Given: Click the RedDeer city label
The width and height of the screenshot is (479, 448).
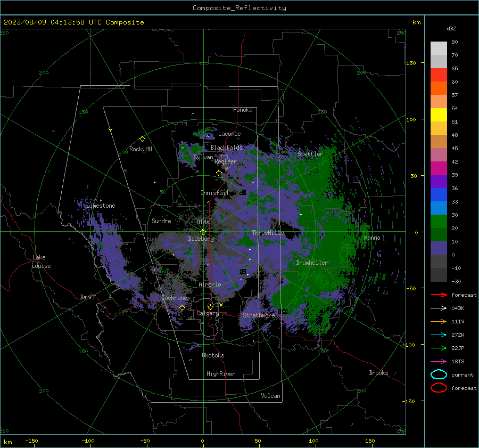Looking at the screenshot, I should coord(226,161).
